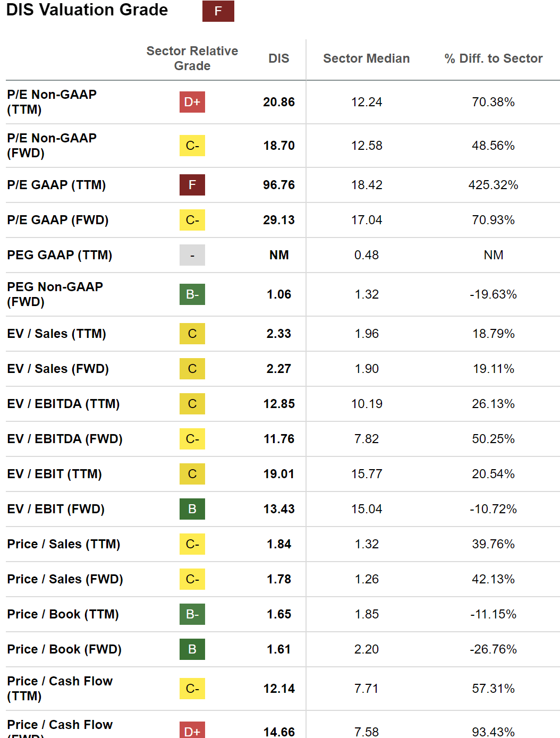Viewport: 560px width, 738px height.
Task: Click the C- grade for EV / EBITDA (FWD)
Action: [192, 439]
